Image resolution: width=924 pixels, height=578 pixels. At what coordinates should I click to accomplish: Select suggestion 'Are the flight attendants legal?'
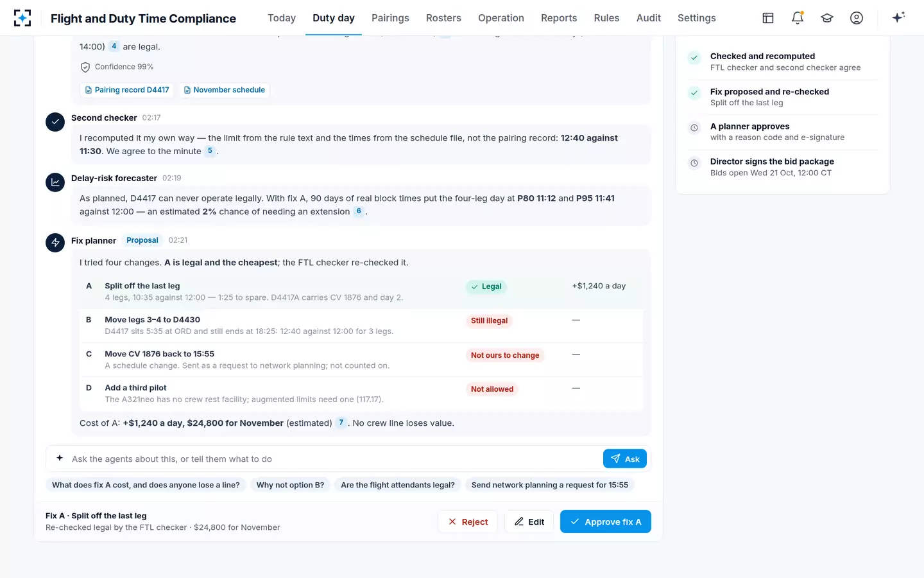click(398, 485)
